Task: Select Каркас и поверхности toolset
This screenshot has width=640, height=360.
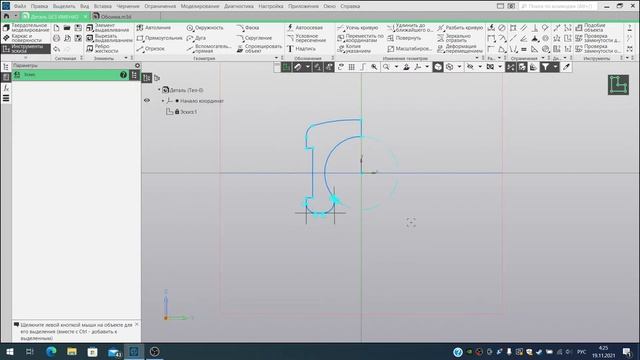Action: (x=26, y=38)
